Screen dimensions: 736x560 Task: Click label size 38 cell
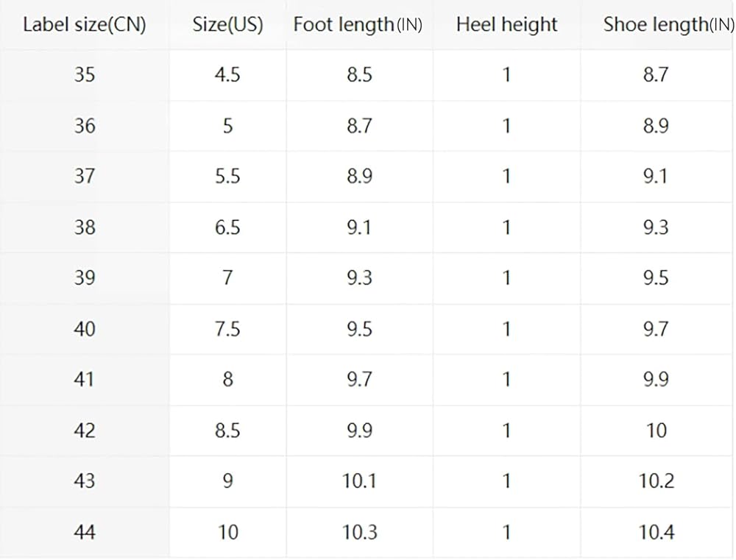pos(85,227)
